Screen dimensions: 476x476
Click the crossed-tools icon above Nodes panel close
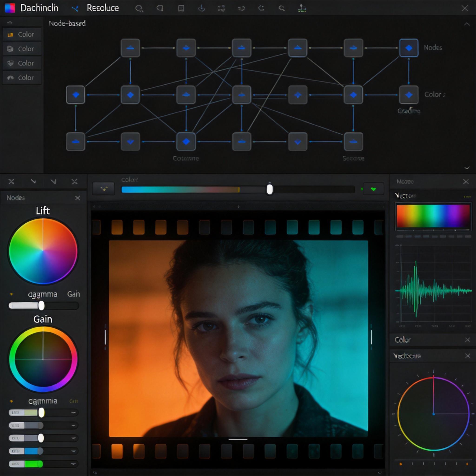coord(74,182)
